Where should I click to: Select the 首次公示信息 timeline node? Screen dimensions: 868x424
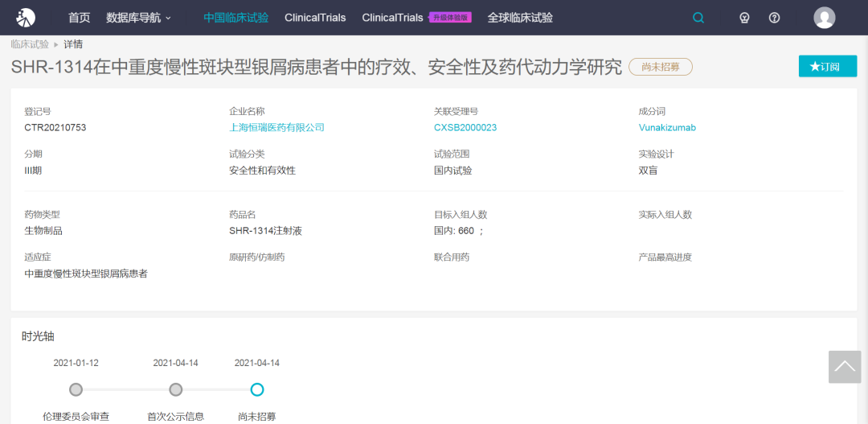[x=175, y=389]
